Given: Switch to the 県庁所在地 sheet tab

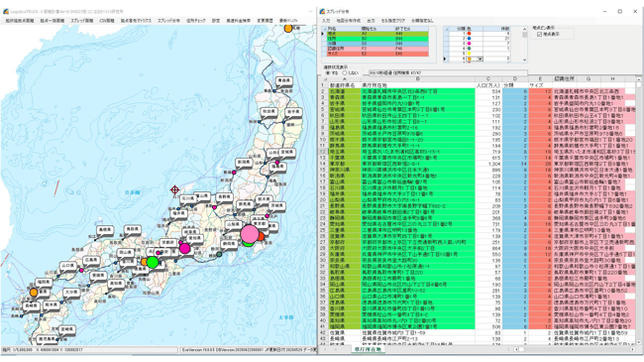Looking at the screenshot, I should tap(368, 350).
